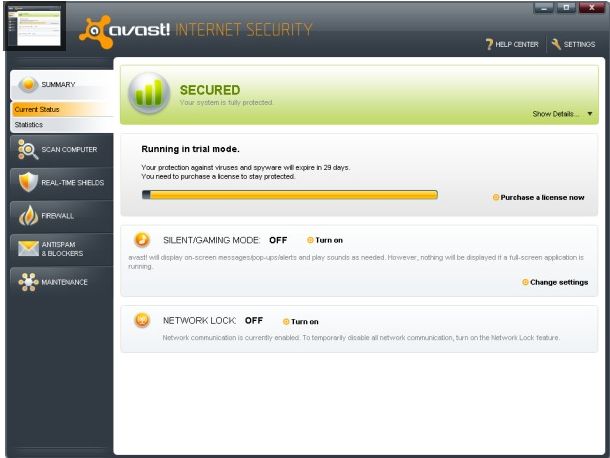
Task: Click the Antispam & Blockers envelope icon
Action: (27, 249)
